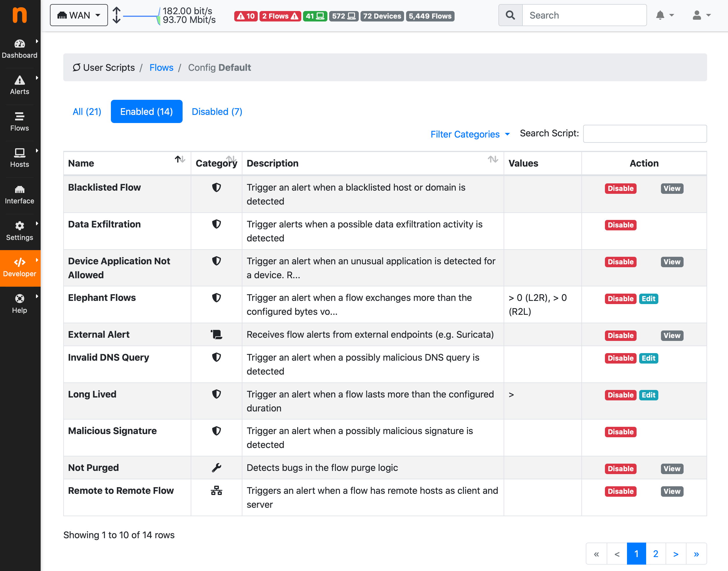Open the Flows sidebar icon
728x571 pixels.
(19, 117)
